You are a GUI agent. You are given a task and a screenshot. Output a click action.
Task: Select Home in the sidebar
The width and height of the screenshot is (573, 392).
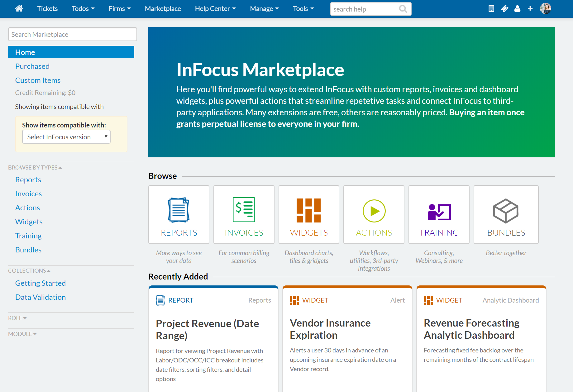pos(71,52)
